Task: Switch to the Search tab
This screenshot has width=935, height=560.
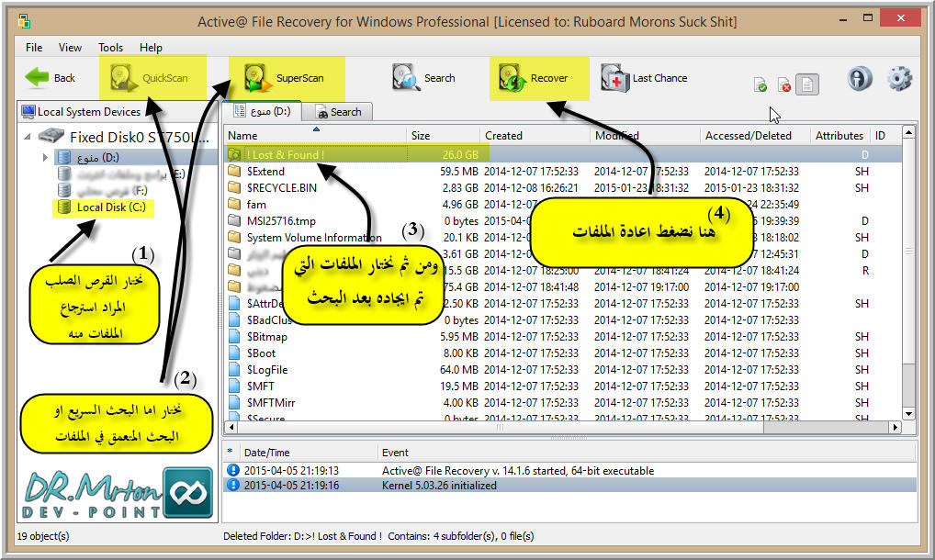Action: coord(338,112)
